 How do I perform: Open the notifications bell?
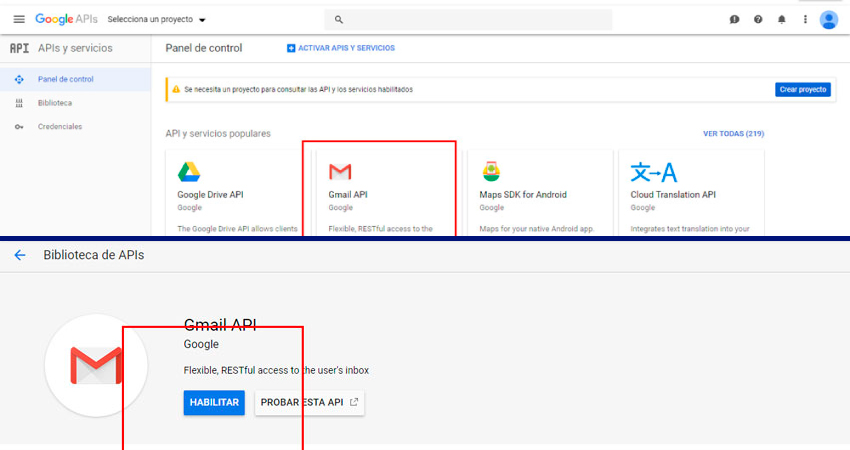pyautogui.click(x=782, y=20)
